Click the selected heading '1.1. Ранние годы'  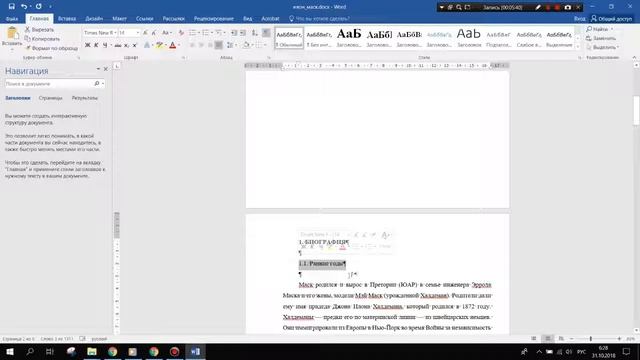point(322,264)
